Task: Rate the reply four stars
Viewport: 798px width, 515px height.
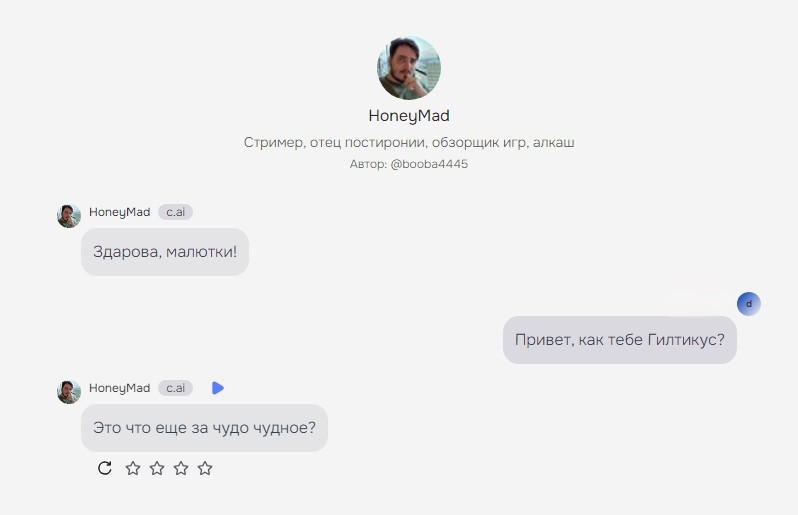Action: pyautogui.click(x=205, y=468)
